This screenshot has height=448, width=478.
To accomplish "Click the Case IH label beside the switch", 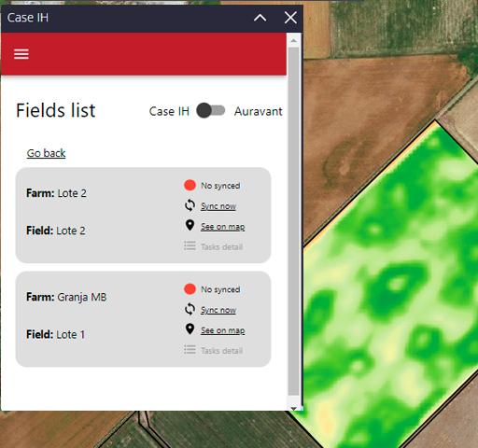I will [x=169, y=111].
